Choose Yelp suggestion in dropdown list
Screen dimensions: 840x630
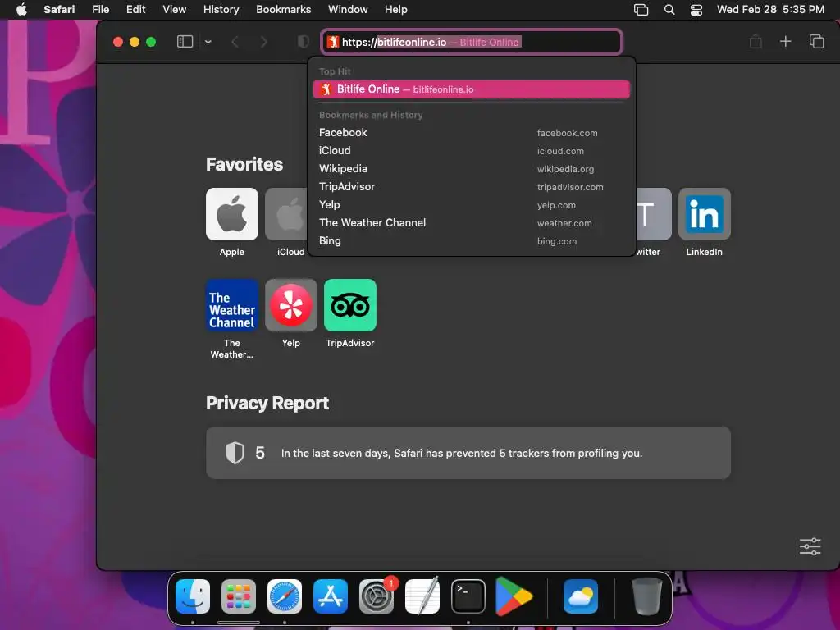point(472,204)
